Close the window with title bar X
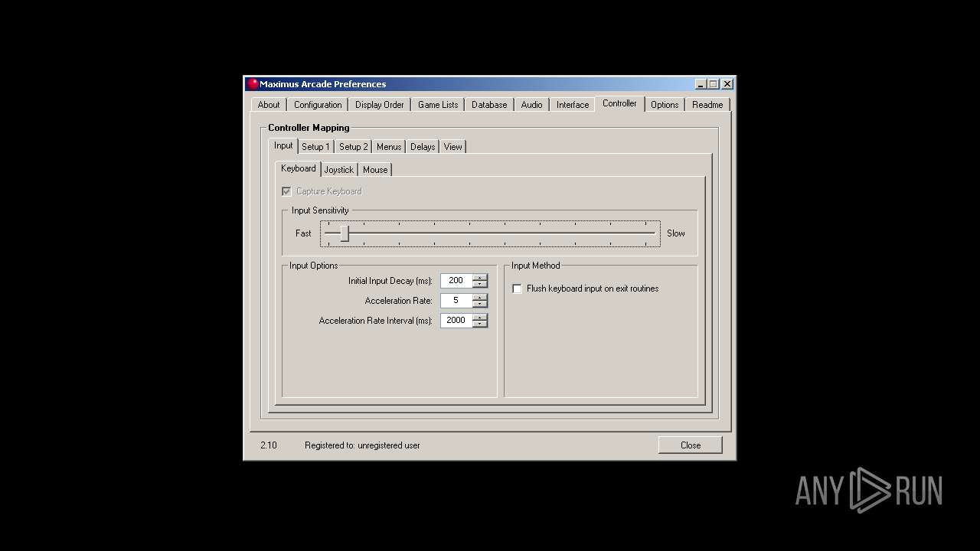The width and height of the screenshot is (980, 551). tap(727, 84)
